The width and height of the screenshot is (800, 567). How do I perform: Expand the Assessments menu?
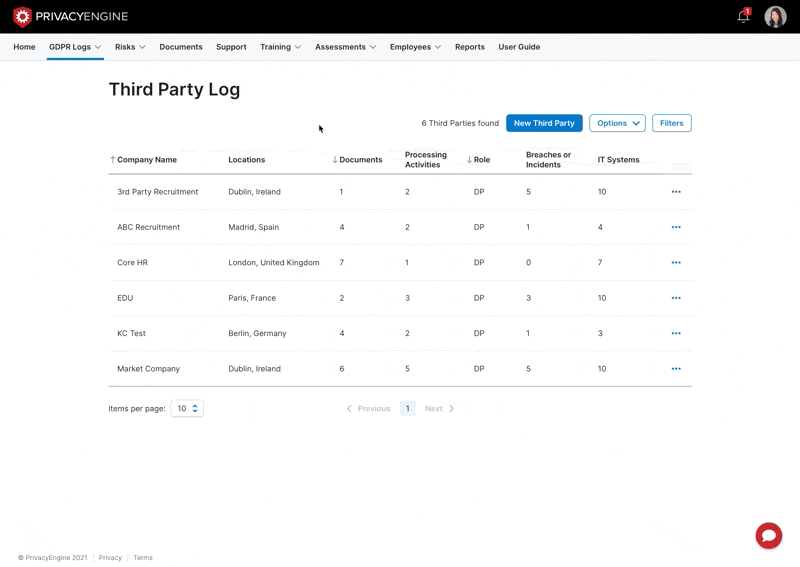[345, 47]
